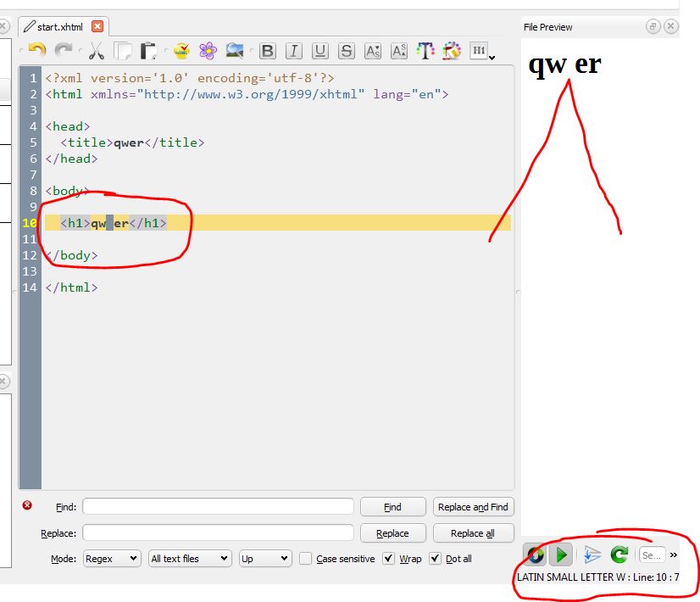Click line number 14 in gutter
The image size is (700, 602).
click(x=30, y=287)
